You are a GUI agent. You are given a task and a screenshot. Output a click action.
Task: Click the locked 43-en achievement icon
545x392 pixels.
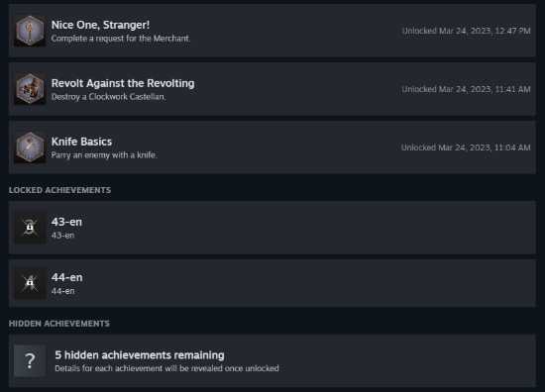[x=30, y=228]
